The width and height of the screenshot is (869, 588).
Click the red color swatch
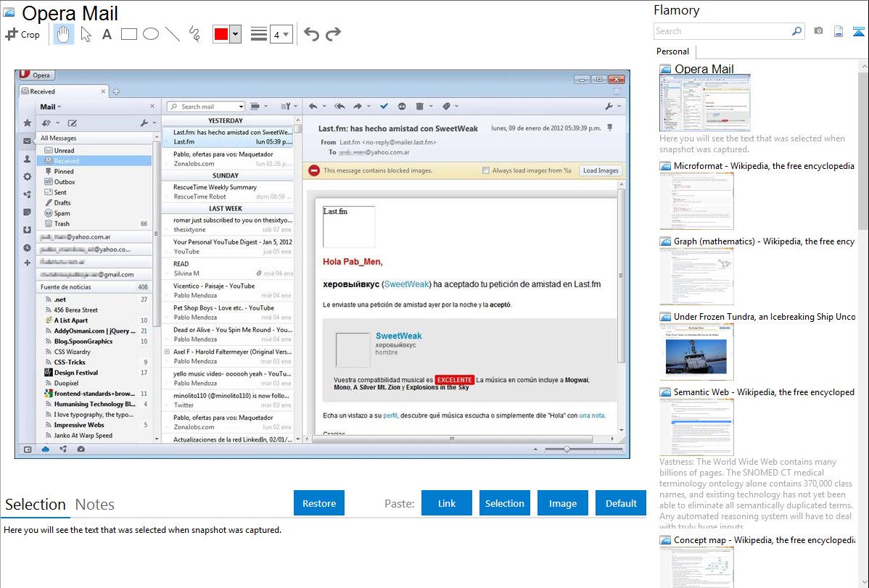(221, 34)
